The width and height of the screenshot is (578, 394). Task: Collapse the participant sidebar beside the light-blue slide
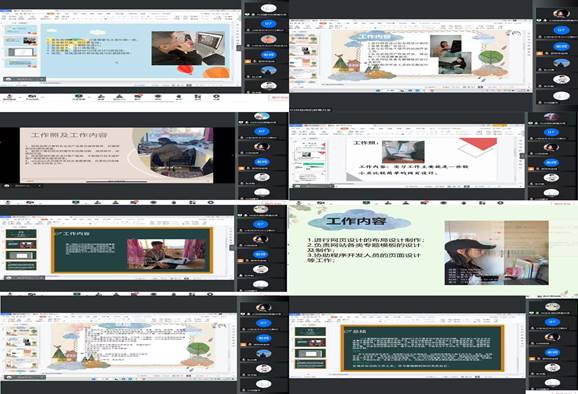pos(239,48)
